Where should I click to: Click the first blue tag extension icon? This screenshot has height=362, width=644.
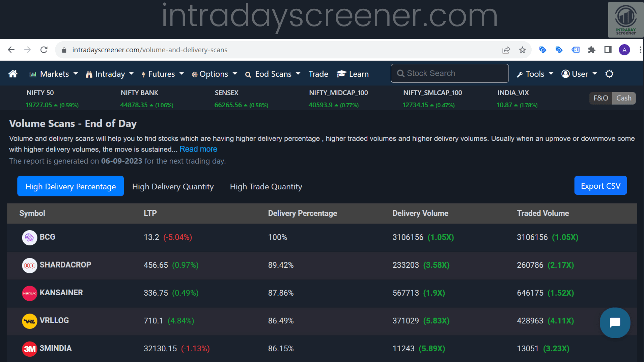tap(543, 50)
